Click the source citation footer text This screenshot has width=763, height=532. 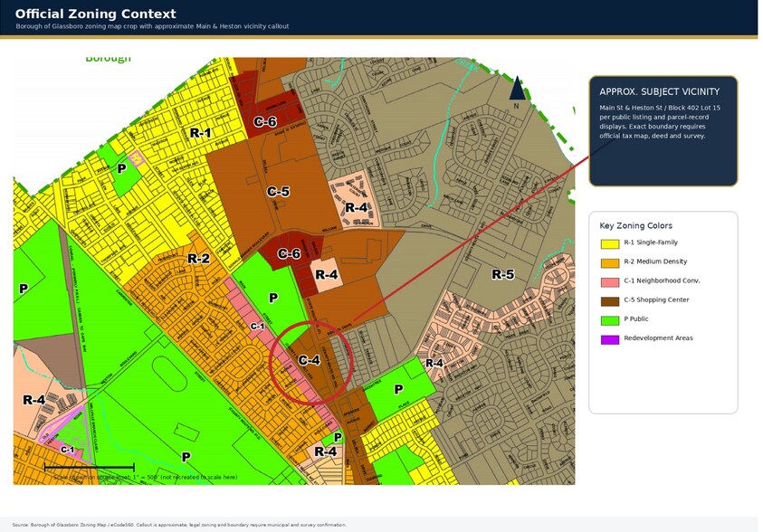(x=179, y=525)
